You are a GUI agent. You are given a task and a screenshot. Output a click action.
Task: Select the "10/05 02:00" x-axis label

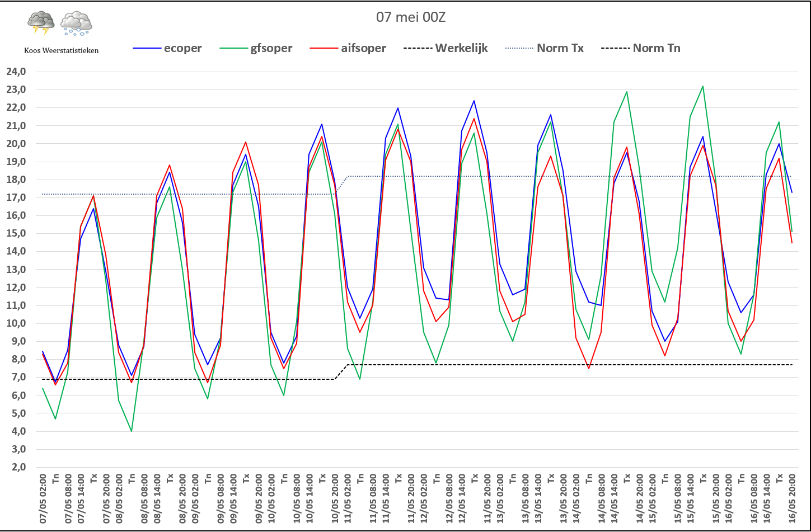[x=271, y=498]
